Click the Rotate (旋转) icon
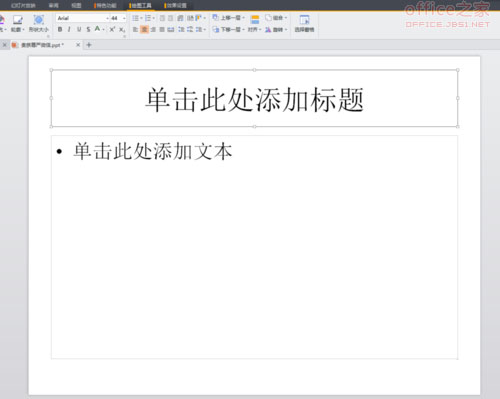 (x=268, y=30)
